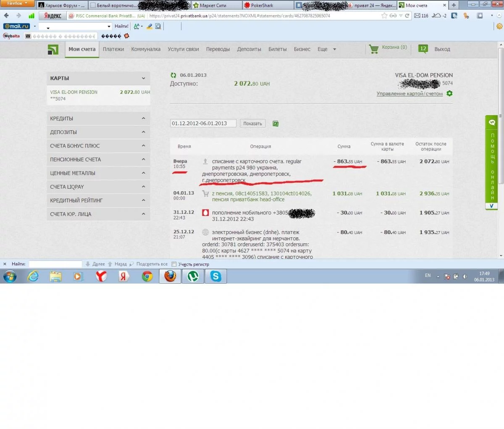Screen dimensions: 504x429
Task: Launch Google Chrome from the taskbar
Action: 147,276
